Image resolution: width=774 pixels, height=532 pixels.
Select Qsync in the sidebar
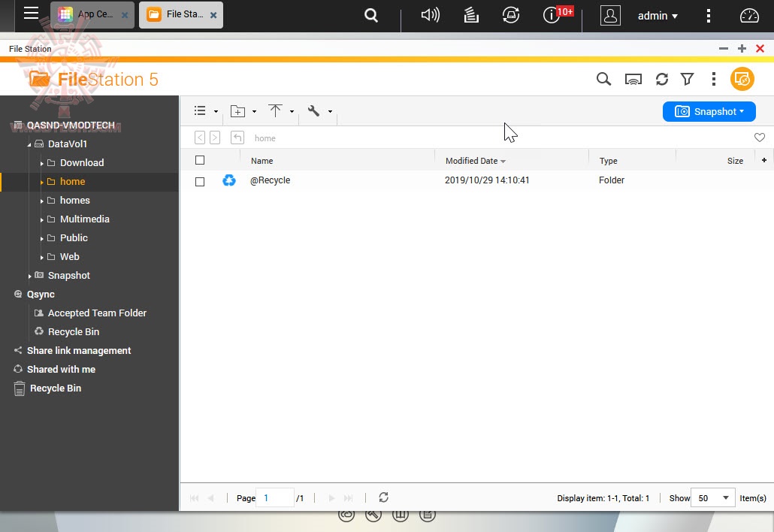click(41, 294)
